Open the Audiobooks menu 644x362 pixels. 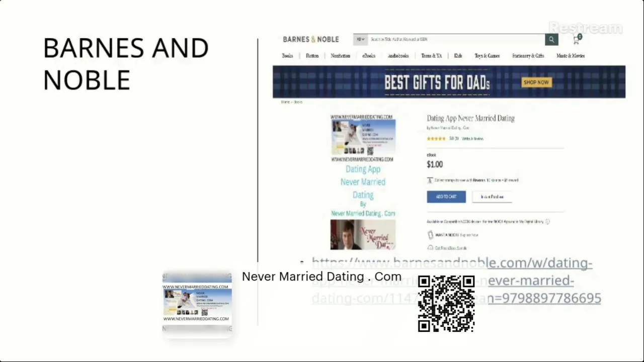pos(398,56)
